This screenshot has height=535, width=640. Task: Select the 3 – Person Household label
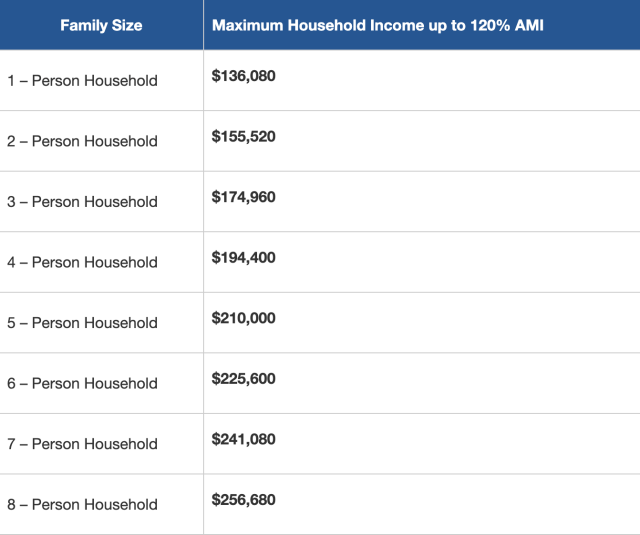(82, 202)
